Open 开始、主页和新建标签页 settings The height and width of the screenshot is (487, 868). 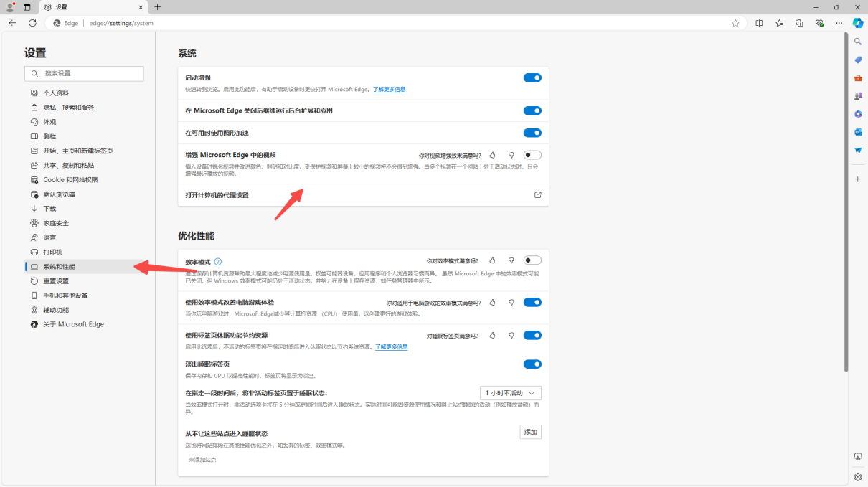84,151
